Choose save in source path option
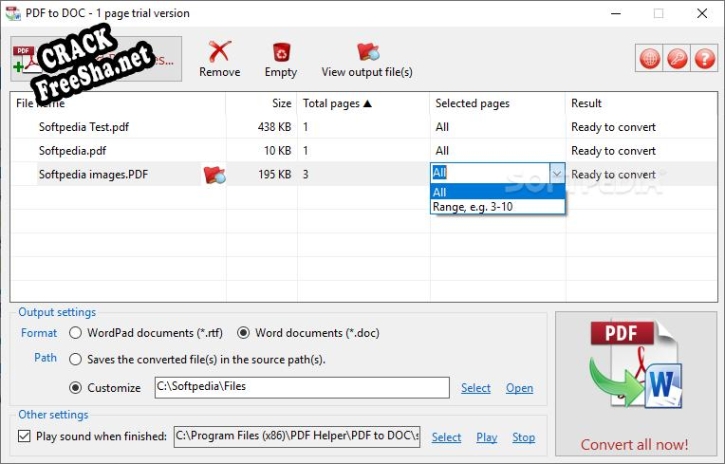The width and height of the screenshot is (725, 464). coord(76,359)
